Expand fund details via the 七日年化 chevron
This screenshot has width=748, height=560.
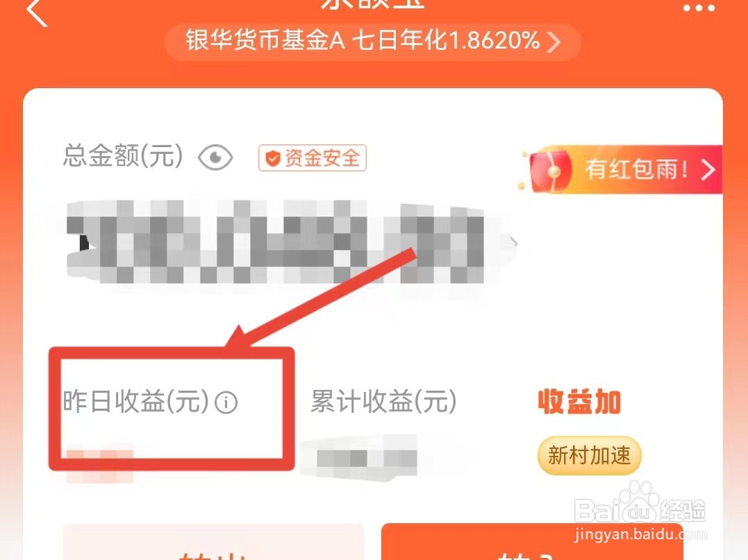[554, 42]
